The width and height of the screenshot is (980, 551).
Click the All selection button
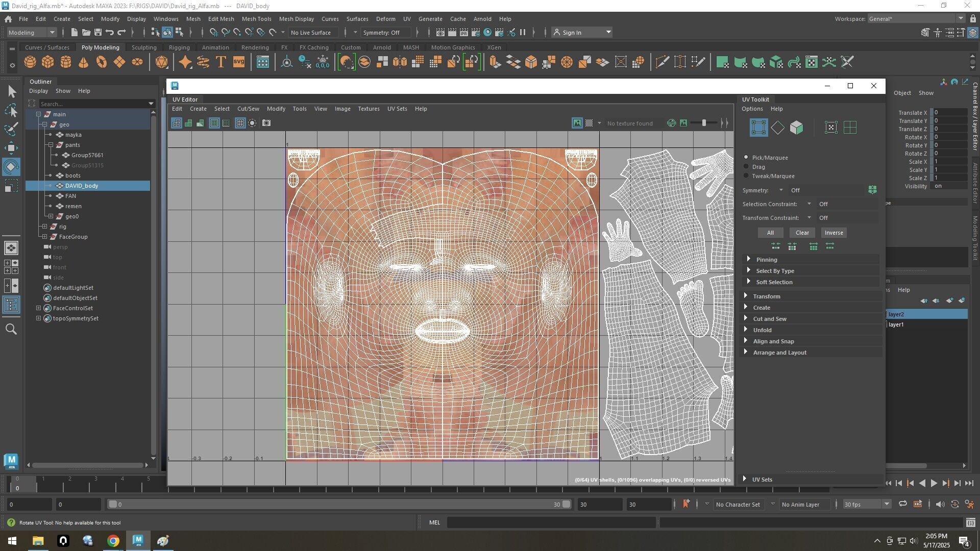[x=770, y=233]
